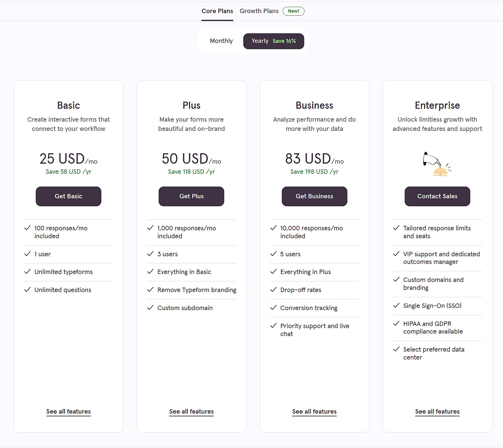Click the checkmark beside 'Drop-off rates'
Image resolution: width=503 pixels, height=448 pixels.
(273, 290)
